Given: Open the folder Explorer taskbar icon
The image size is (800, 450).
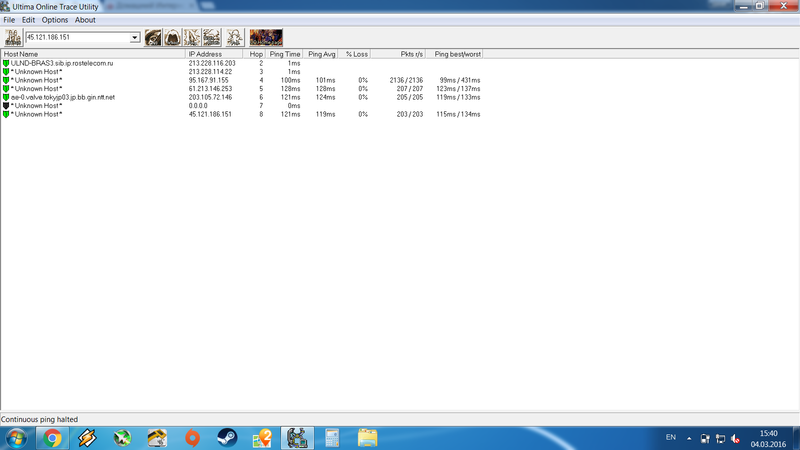Looking at the screenshot, I should pos(367,438).
